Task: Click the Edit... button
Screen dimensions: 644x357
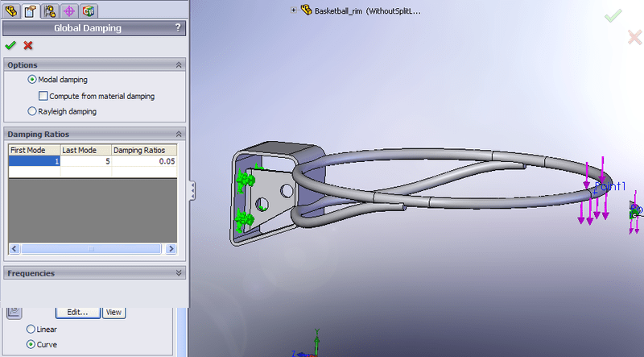Action: [77, 312]
